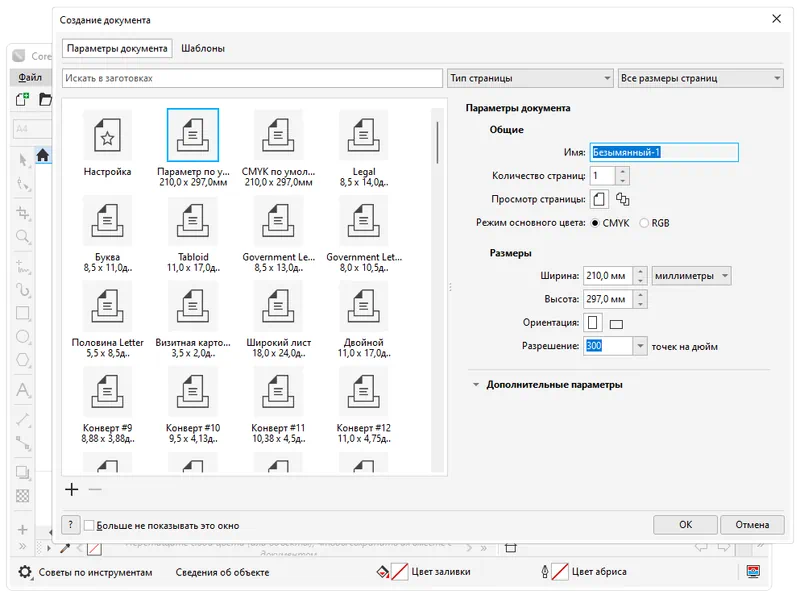Choose the Legal page preset icon
The width and height of the screenshot is (800, 595).
tap(364, 135)
